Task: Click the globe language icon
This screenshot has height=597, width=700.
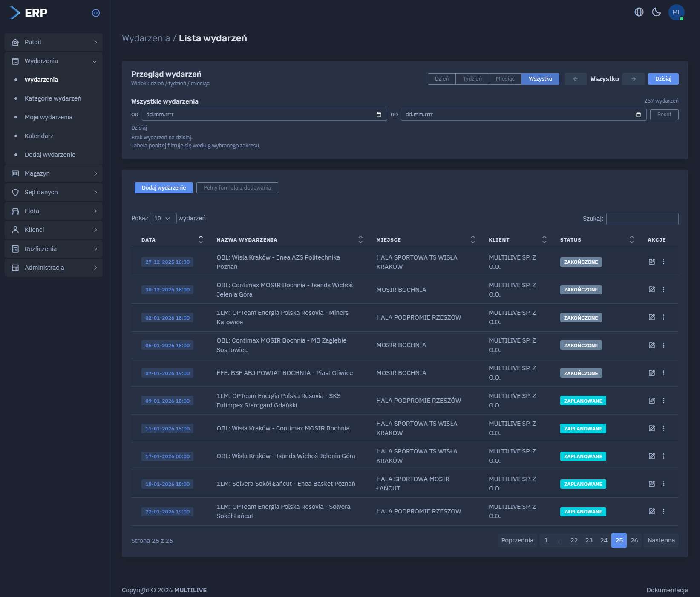Action: pyautogui.click(x=639, y=12)
